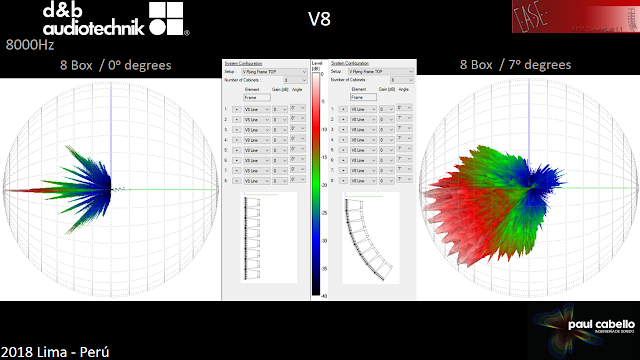Click the Level dB color scale bar
This screenshot has width=640, height=360.
316,184
